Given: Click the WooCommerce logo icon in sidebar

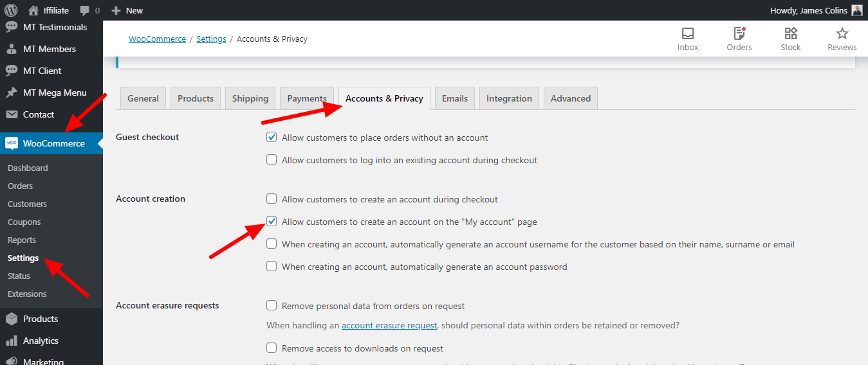Looking at the screenshot, I should coord(12,143).
